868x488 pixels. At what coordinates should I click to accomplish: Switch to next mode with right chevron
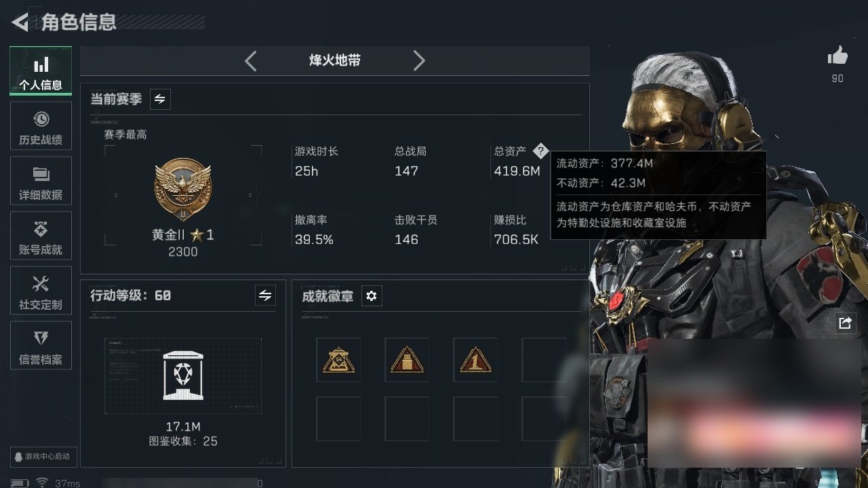(x=419, y=61)
